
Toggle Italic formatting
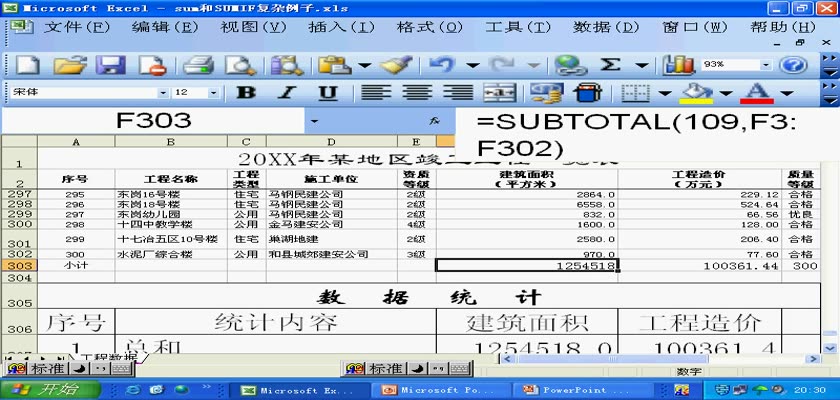(287, 93)
